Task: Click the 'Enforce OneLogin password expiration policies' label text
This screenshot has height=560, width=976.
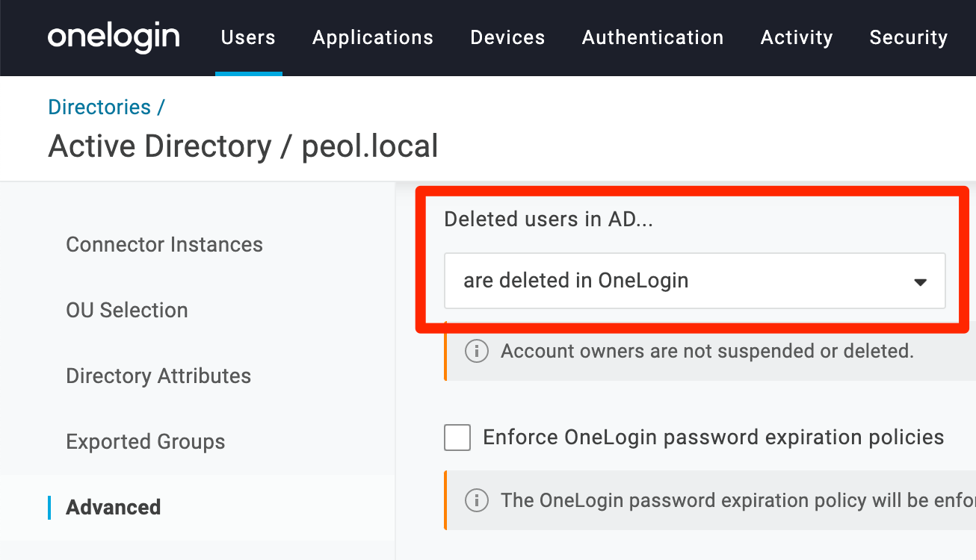Action: pyautogui.click(x=714, y=437)
